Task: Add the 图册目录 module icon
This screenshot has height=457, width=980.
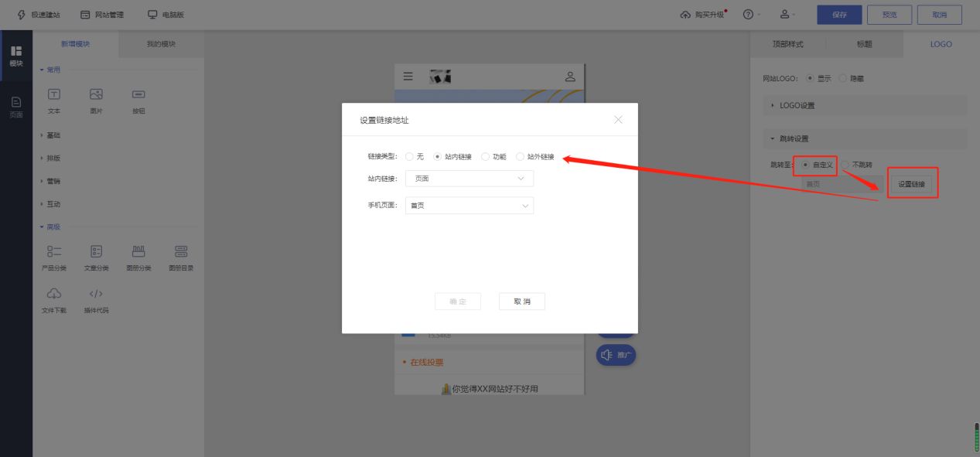Action: click(181, 251)
